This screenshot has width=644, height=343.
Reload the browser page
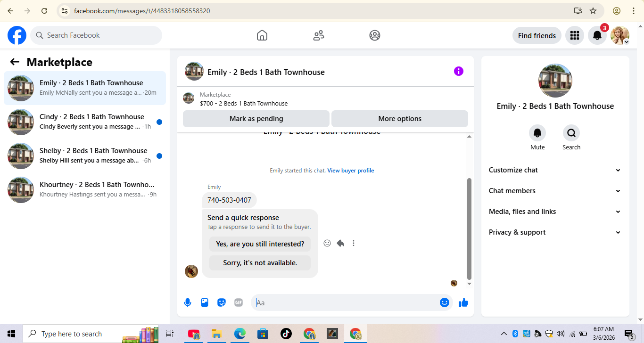(44, 11)
